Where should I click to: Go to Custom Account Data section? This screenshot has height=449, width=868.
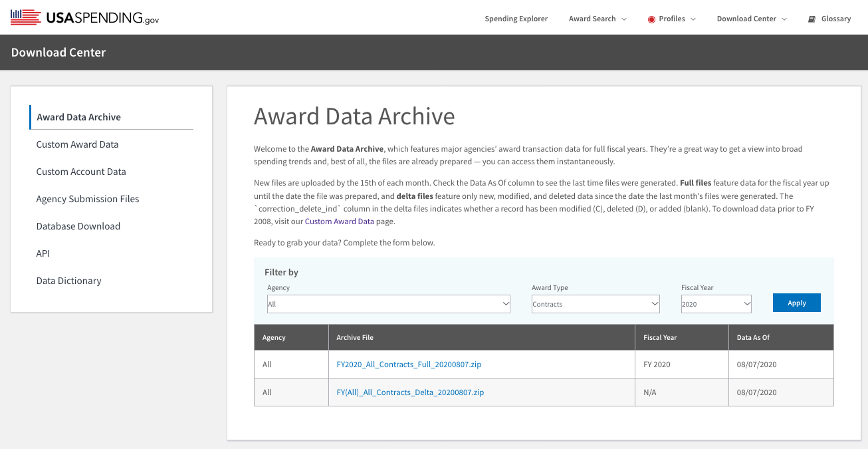pos(81,172)
